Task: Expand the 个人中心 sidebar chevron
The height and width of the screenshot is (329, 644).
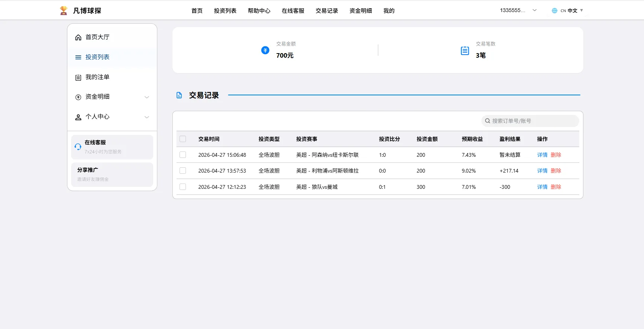Action: point(147,117)
